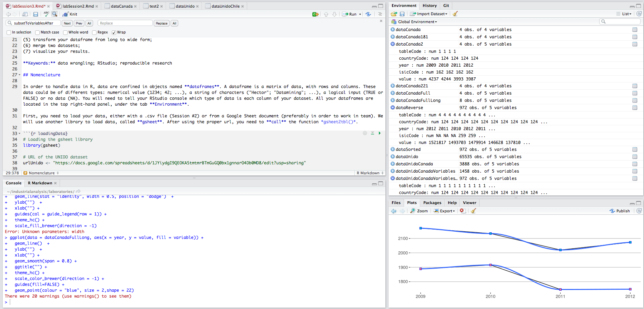
Task: Switch to the dataCanada tab
Action: coord(121,6)
